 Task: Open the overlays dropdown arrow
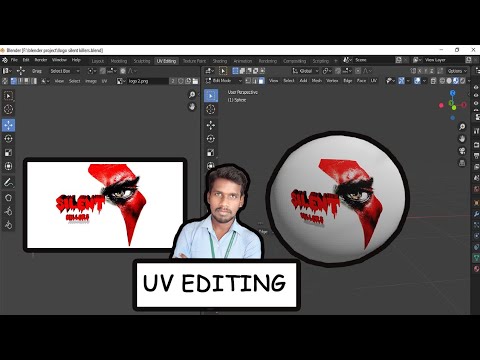[x=424, y=81]
